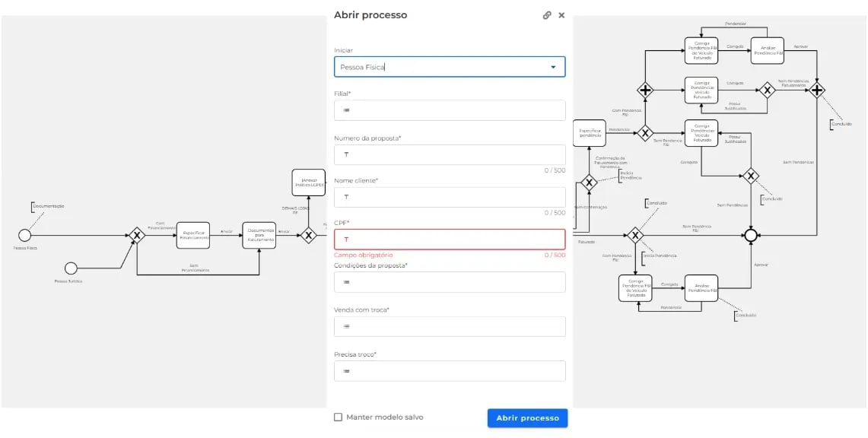868x438 pixels.
Task: Open the Filial selection field
Action: (450, 110)
